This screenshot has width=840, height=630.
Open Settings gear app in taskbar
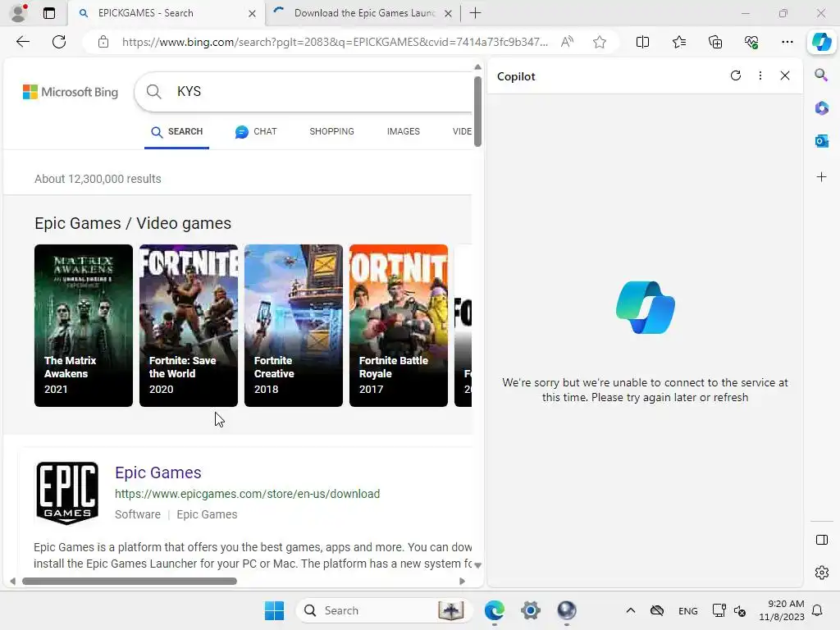531,610
